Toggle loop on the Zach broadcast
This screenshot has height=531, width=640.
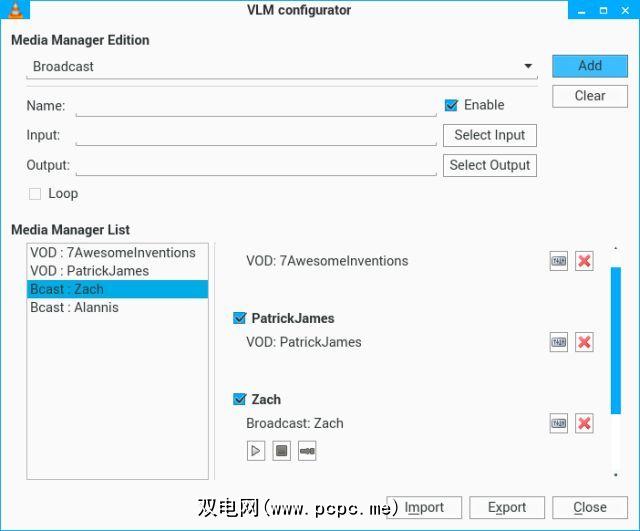(x=307, y=451)
